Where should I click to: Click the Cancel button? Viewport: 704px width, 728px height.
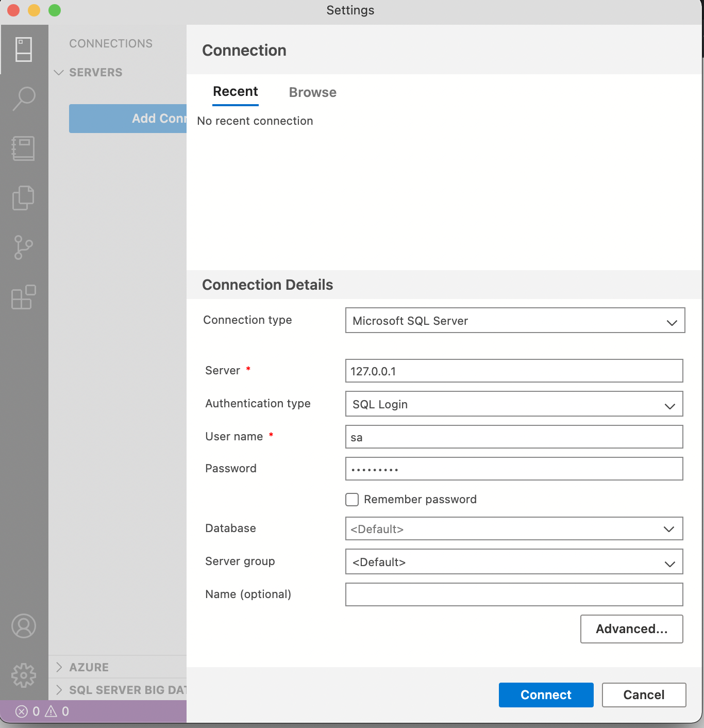click(x=644, y=695)
